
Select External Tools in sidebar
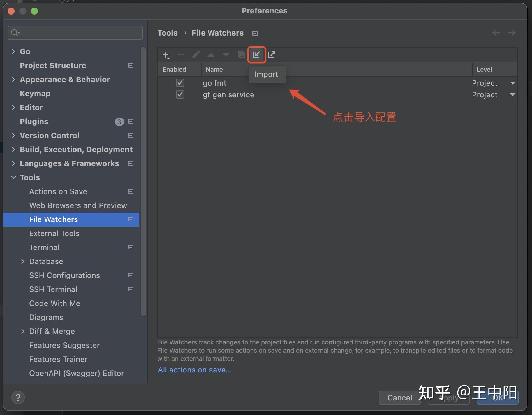(54, 233)
